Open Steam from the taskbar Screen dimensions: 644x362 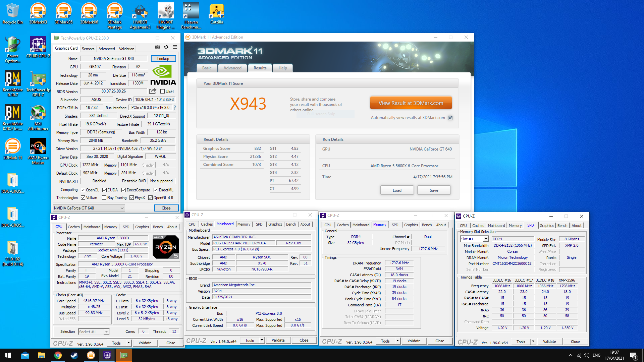74,355
